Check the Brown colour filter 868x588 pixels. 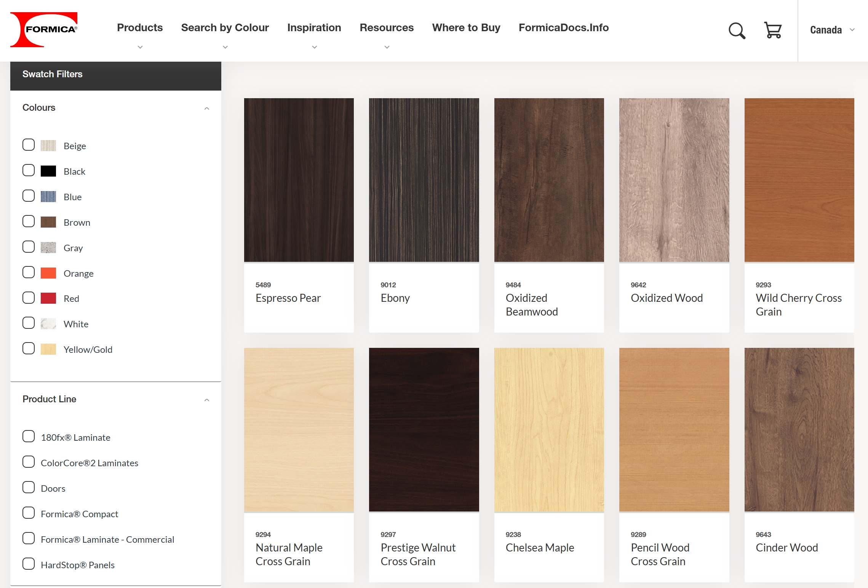(29, 221)
